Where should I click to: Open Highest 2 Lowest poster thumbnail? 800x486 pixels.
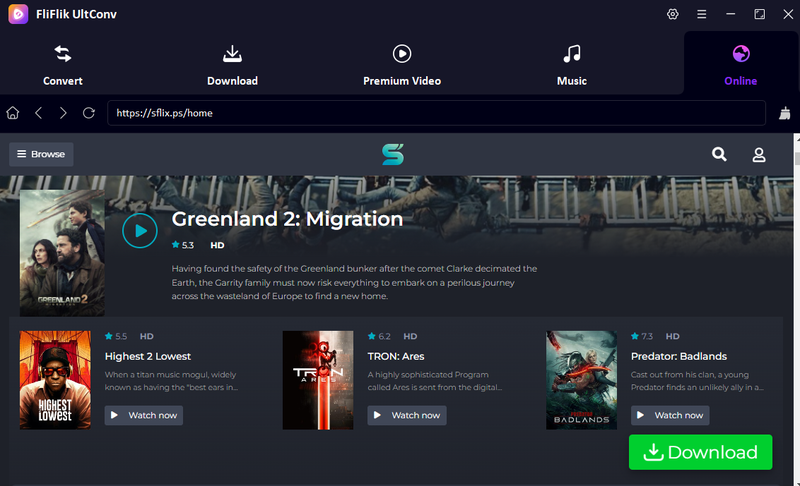[x=55, y=380]
